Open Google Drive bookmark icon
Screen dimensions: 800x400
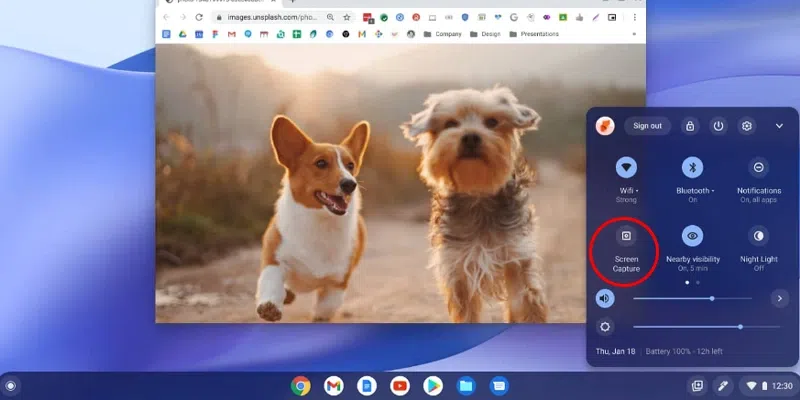coord(182,34)
